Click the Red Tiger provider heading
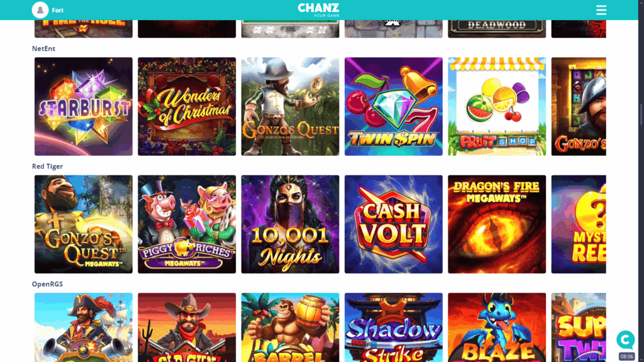Viewport: 644px width, 362px height. (47, 166)
